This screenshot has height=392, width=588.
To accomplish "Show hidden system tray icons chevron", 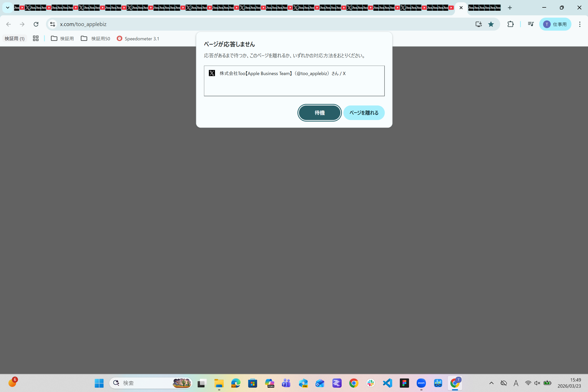I will click(x=491, y=383).
